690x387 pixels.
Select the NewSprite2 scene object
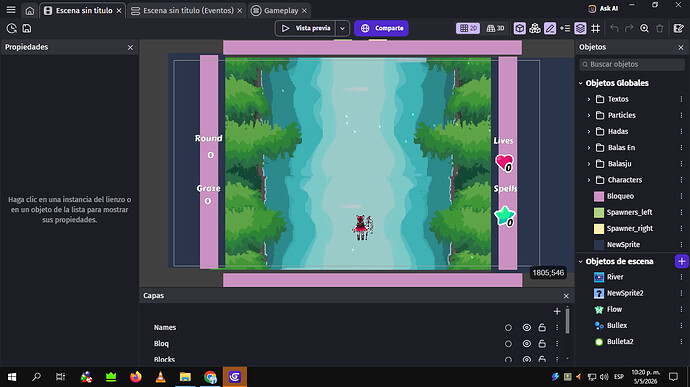(625, 293)
